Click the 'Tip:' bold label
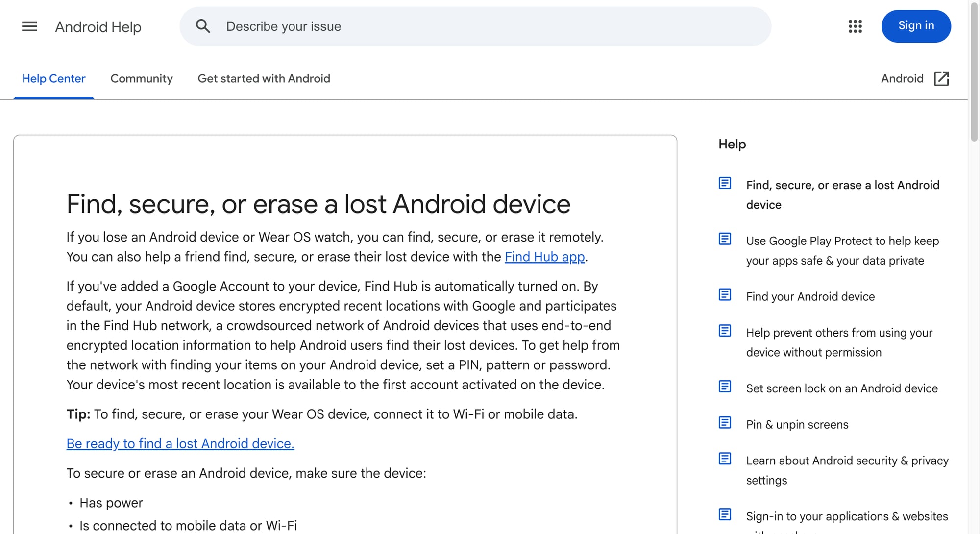Viewport: 980px width, 534px height. (78, 414)
